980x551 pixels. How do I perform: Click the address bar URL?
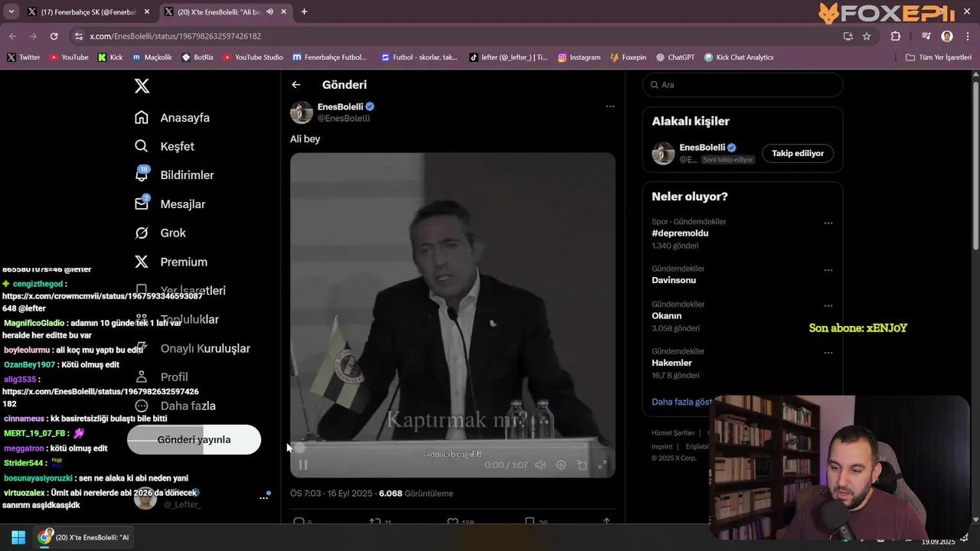tap(175, 36)
